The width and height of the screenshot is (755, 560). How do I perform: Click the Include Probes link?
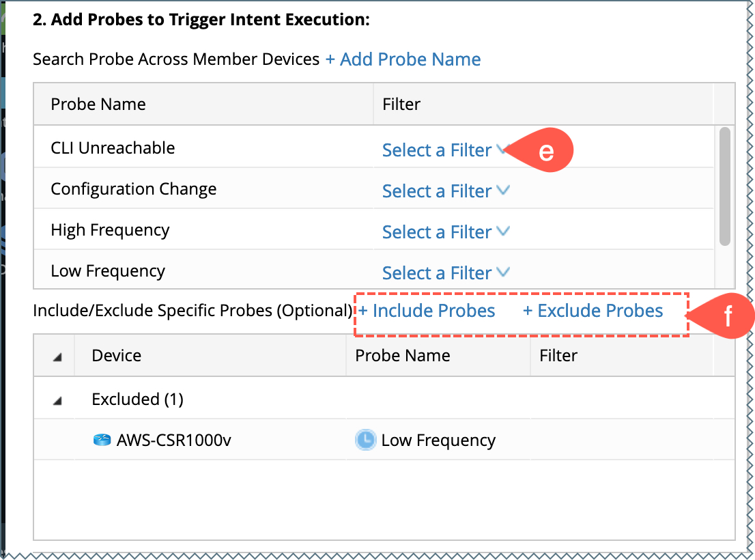click(x=427, y=311)
